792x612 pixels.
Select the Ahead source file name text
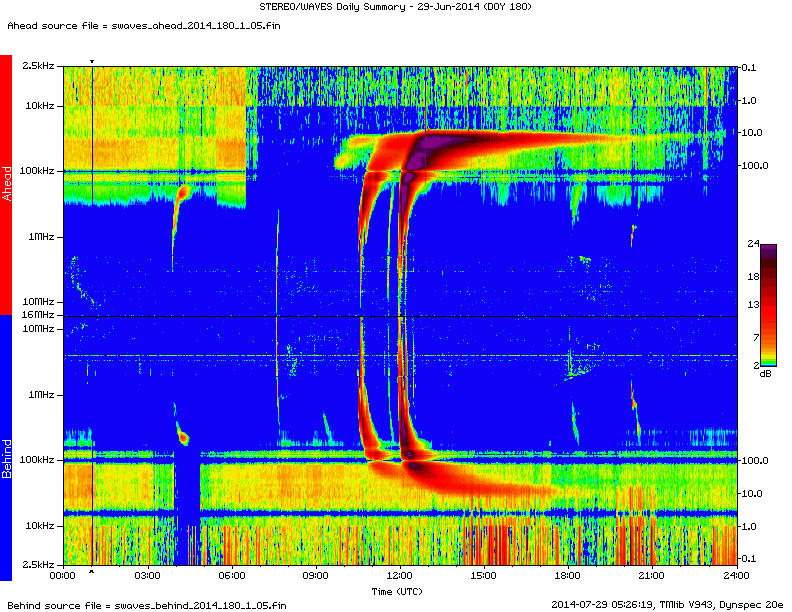[x=195, y=26]
